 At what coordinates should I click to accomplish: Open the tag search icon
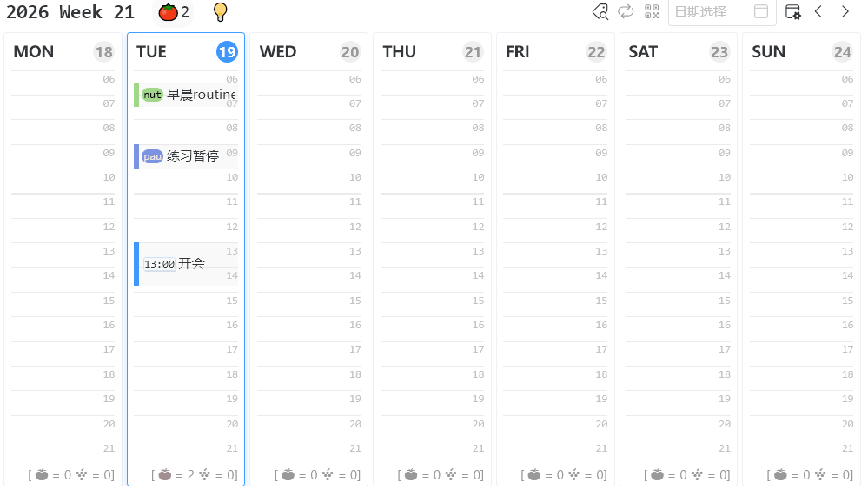600,11
